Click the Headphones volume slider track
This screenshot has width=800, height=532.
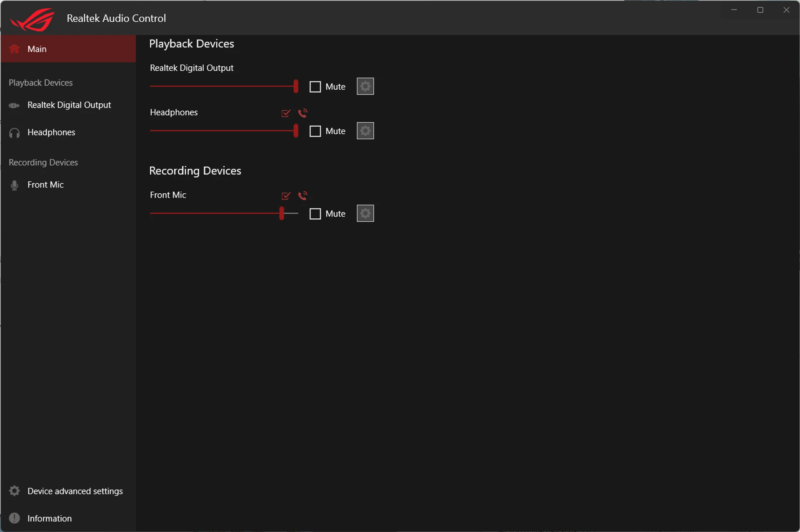coord(224,131)
